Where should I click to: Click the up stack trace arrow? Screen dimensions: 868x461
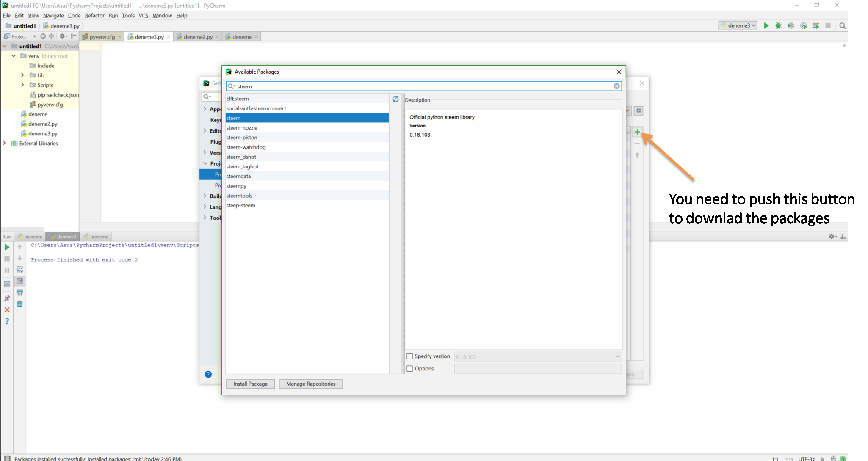pyautogui.click(x=19, y=247)
